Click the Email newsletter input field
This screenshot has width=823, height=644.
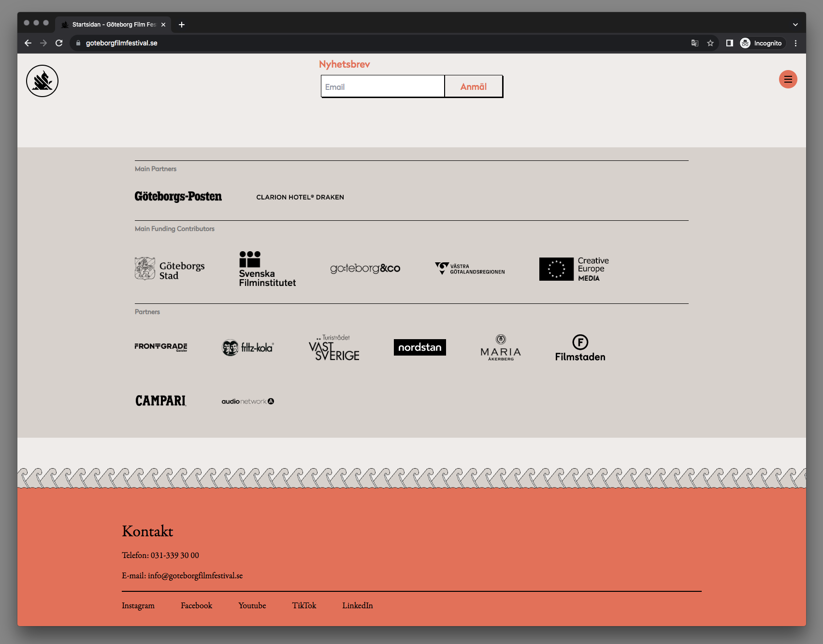coord(382,86)
